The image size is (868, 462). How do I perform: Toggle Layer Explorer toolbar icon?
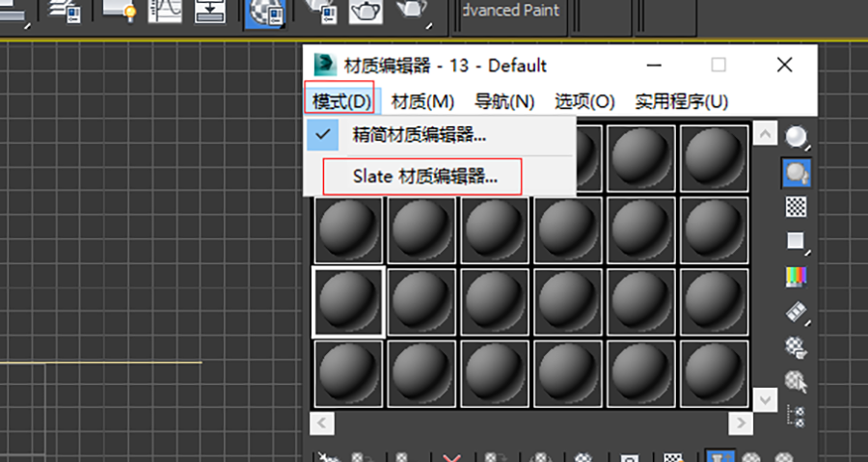[66, 11]
